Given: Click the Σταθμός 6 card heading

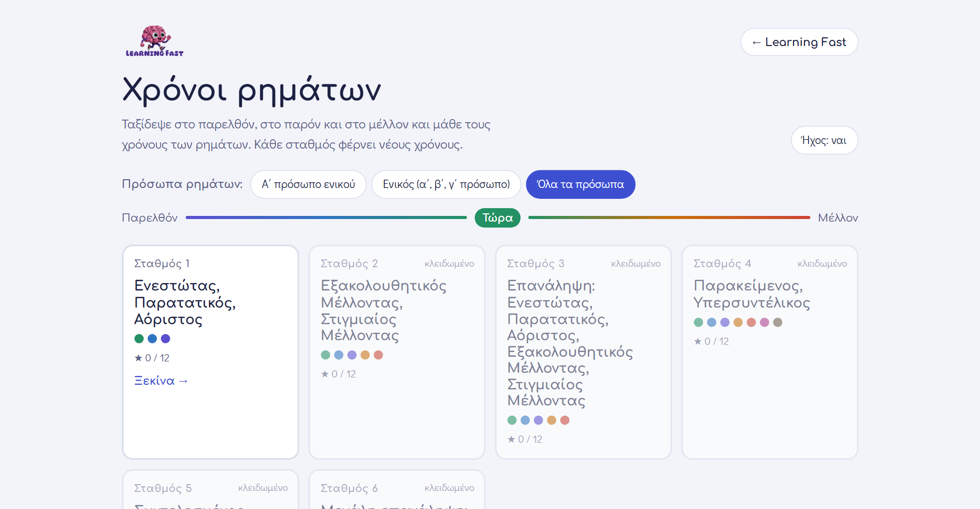Looking at the screenshot, I should [x=349, y=488].
